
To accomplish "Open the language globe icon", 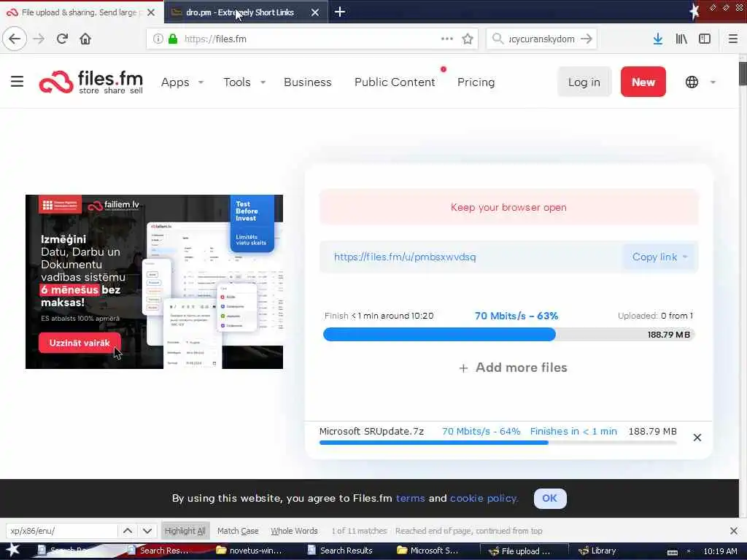I will pyautogui.click(x=692, y=82).
